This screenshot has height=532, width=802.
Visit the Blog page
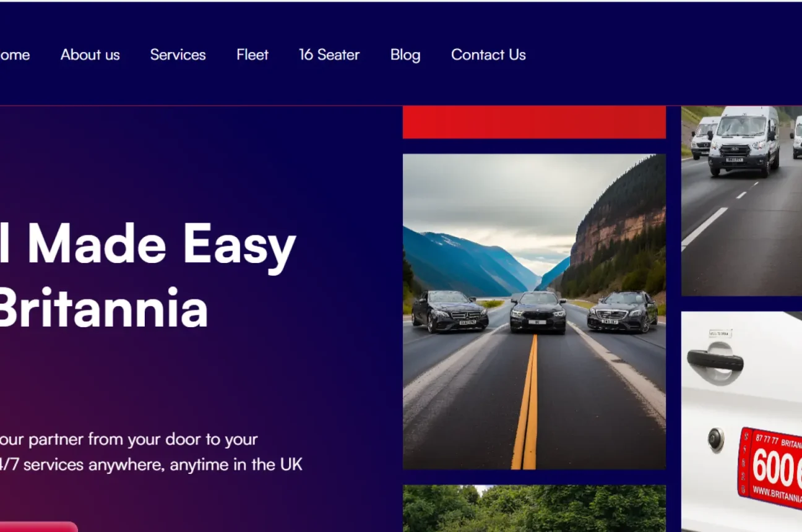tap(405, 54)
